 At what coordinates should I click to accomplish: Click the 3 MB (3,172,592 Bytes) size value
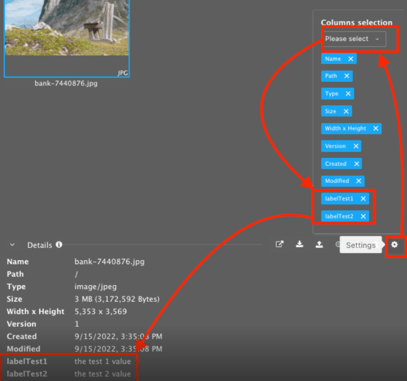pyautogui.click(x=117, y=299)
